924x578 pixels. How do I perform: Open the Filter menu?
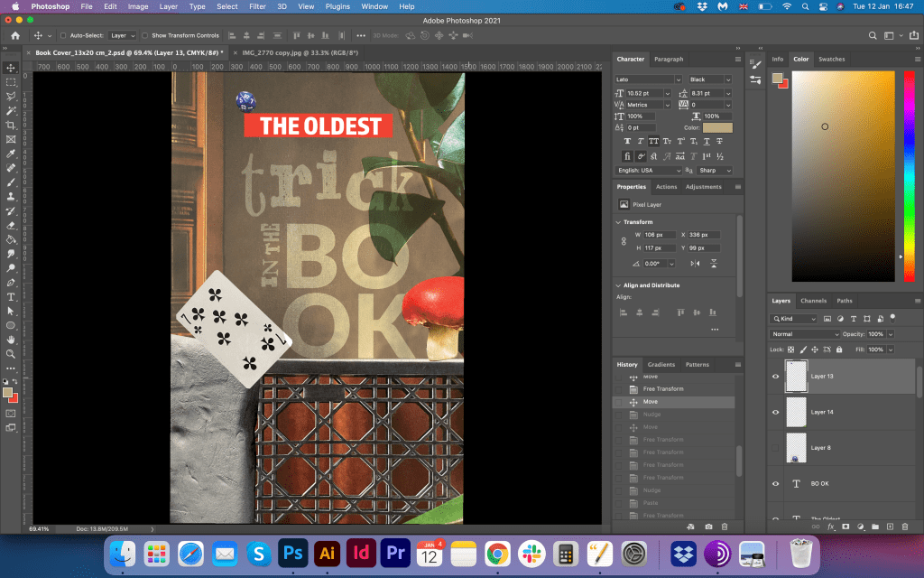[x=257, y=6]
